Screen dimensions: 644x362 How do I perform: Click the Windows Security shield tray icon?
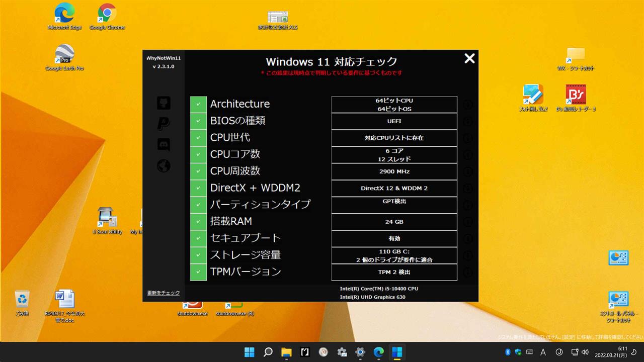point(518,352)
